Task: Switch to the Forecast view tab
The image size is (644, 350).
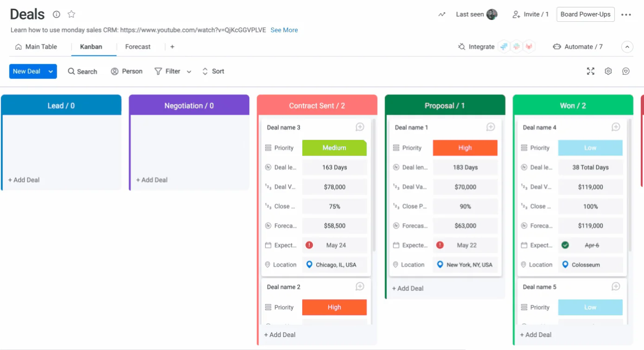Action: pos(138,47)
